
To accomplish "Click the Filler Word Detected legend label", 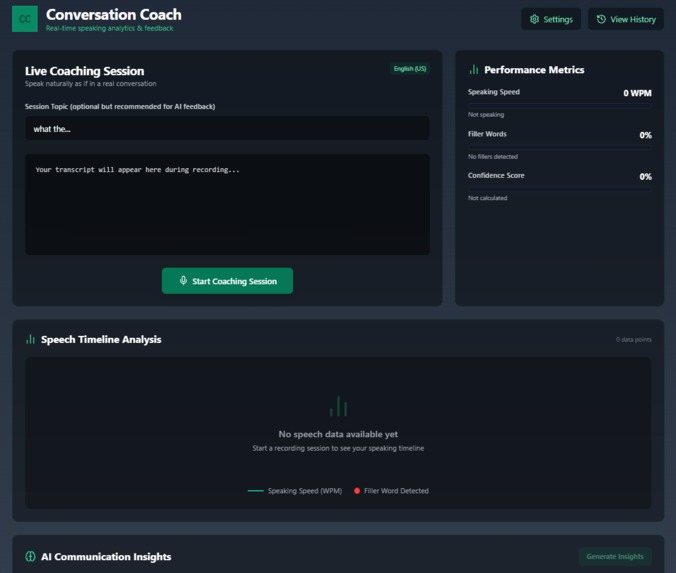I will [396, 491].
